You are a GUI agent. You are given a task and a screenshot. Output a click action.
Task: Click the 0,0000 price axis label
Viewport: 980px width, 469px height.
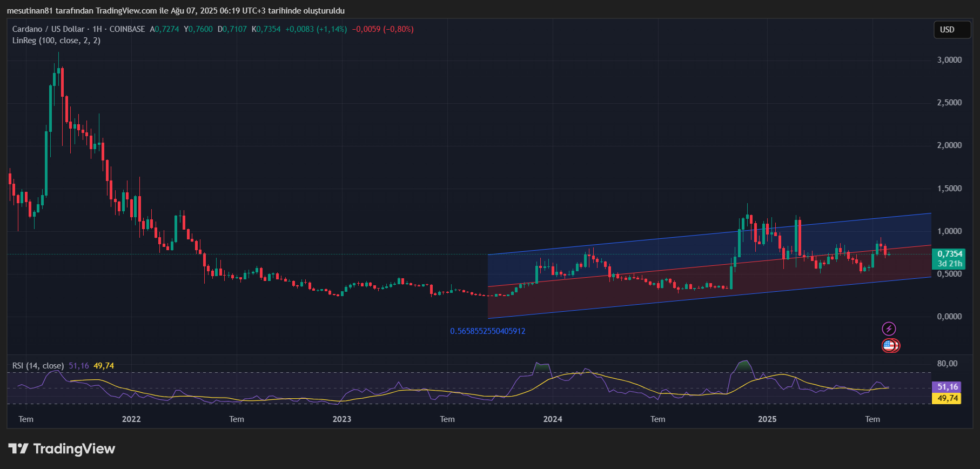949,317
